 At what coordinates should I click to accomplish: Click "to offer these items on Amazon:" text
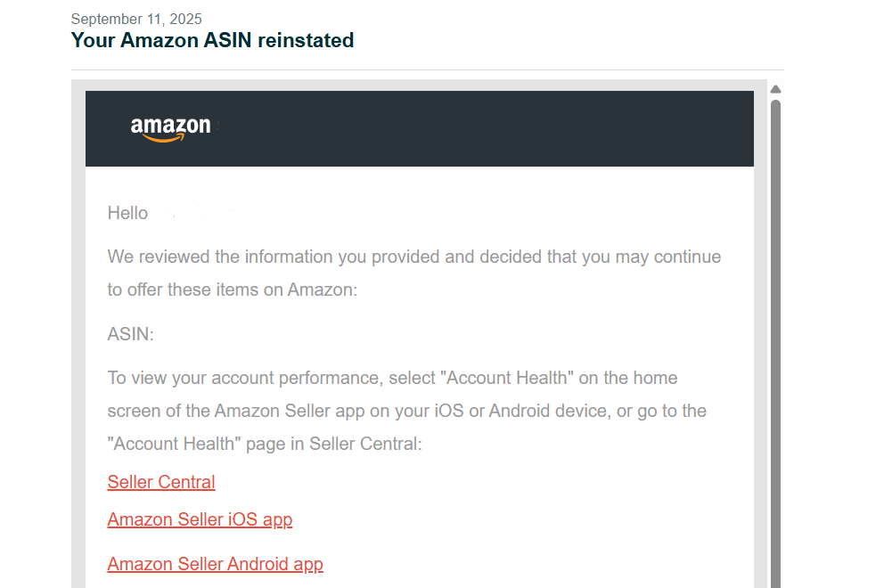click(x=233, y=290)
